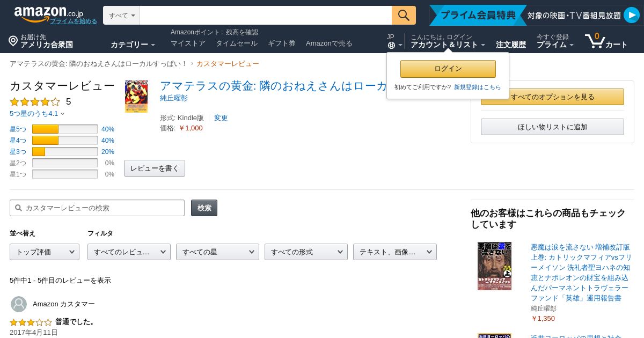
Task: Click the カスタマーレビューの検索 field
Action: coord(97,208)
